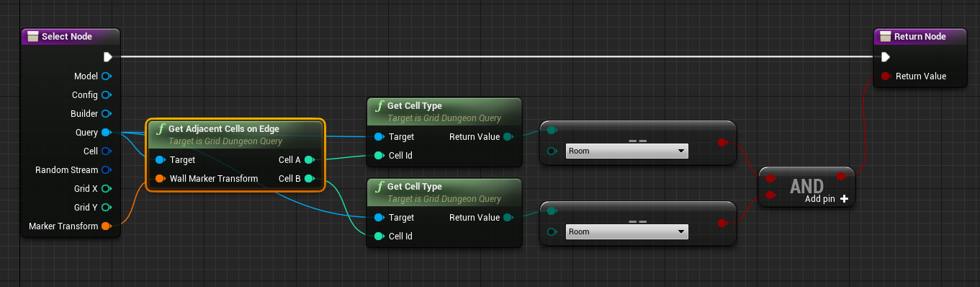Screen dimensions: 980x287
Task: Click the Random Stream output pin
Action: (x=106, y=169)
